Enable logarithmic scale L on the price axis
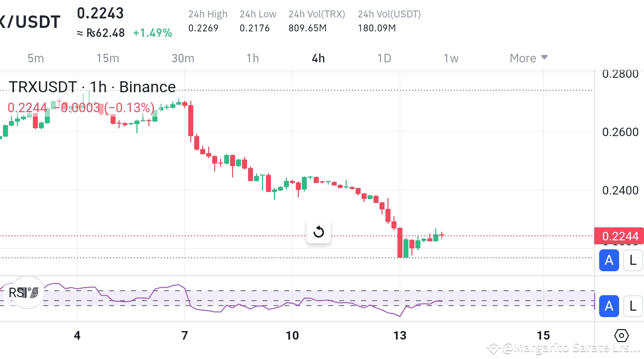Viewport: 644px width, 359px height. [x=633, y=260]
